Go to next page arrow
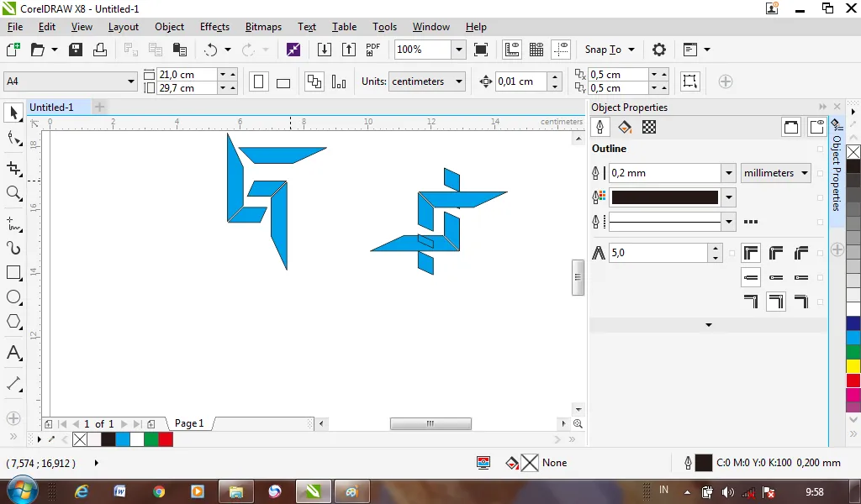This screenshot has width=861, height=504. 124,424
